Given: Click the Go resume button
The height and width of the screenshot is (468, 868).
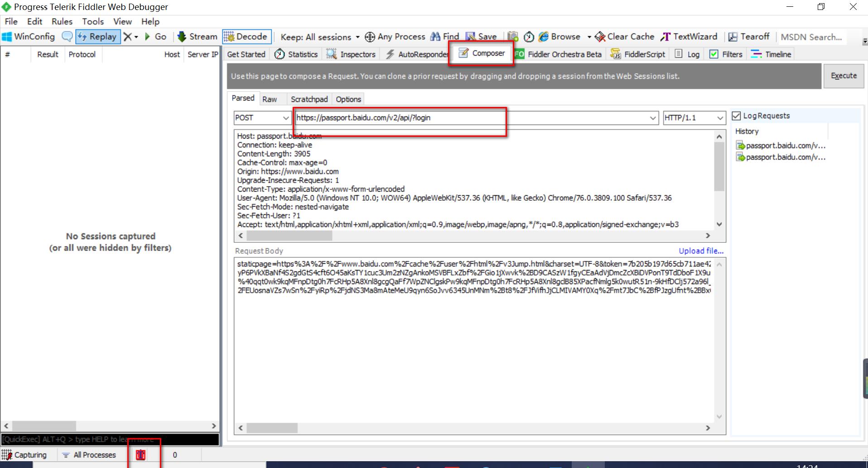Looking at the screenshot, I should 155,37.
